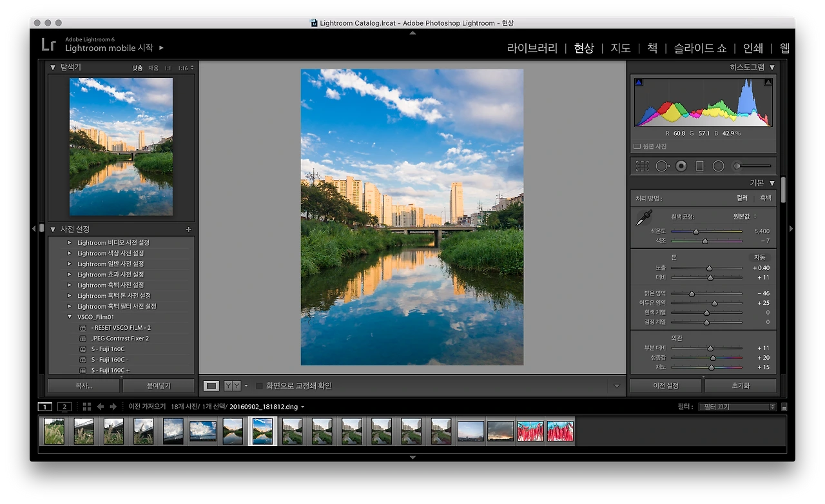Collapse the 탐색기 navigator panel
This screenshot has height=504, width=825.
[53, 67]
